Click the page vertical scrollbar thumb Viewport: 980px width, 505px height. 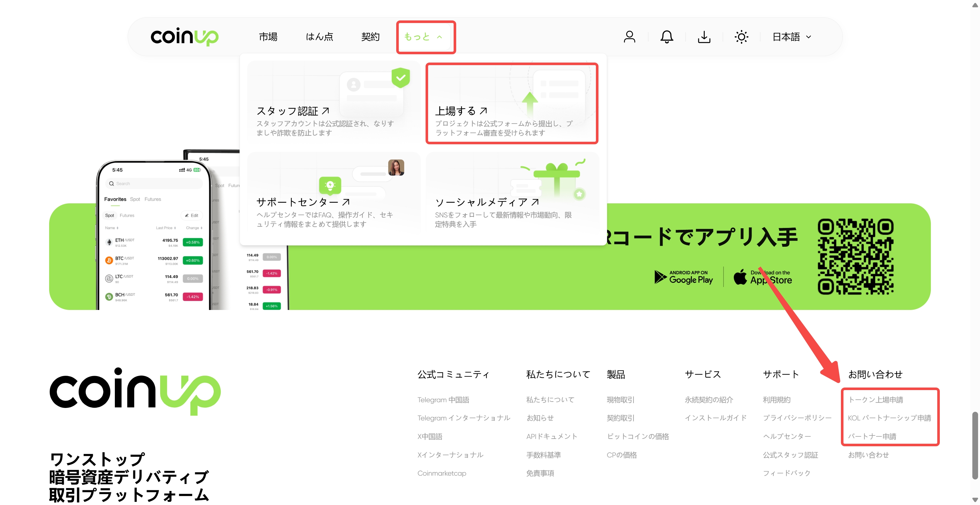(975, 445)
